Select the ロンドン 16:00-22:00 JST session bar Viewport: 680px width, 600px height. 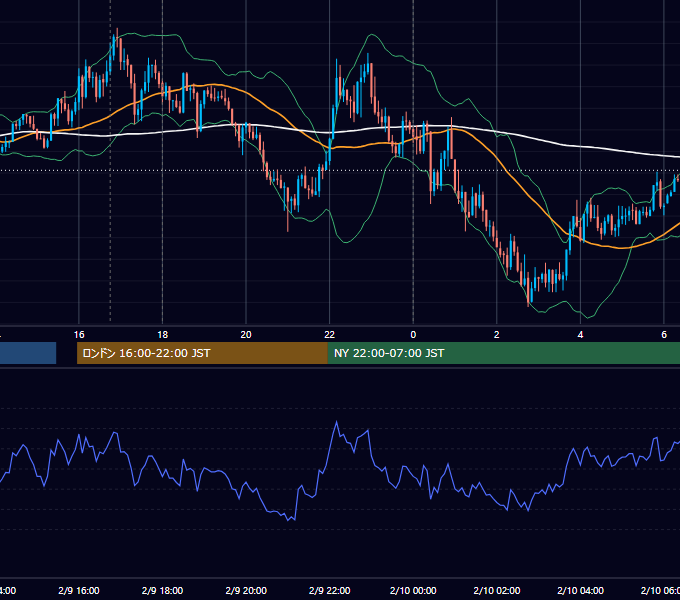202,353
